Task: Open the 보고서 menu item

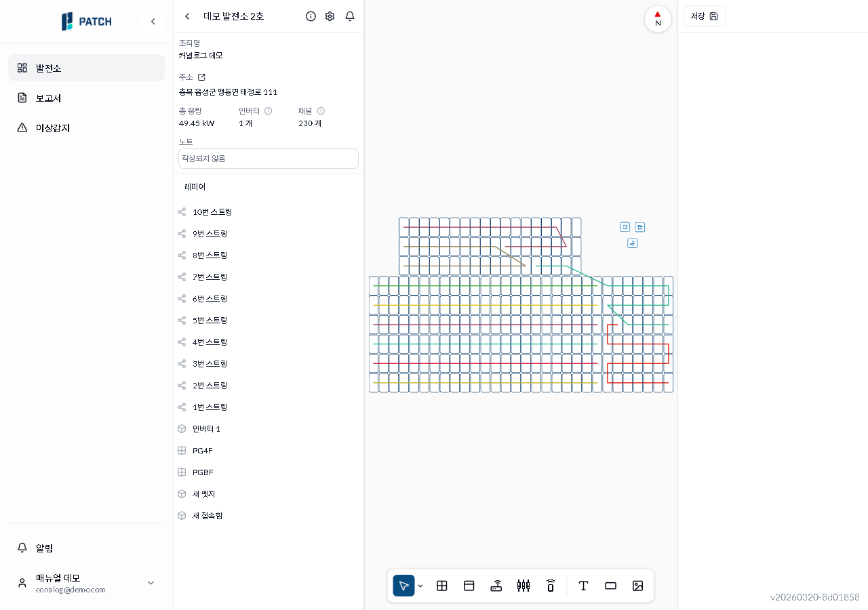Action: [x=48, y=98]
